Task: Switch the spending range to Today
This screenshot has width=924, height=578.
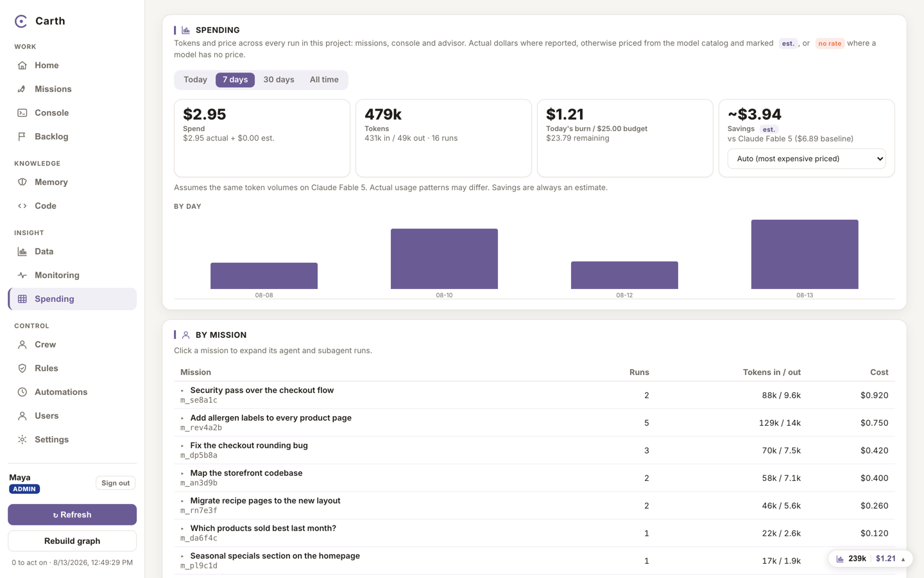Action: coord(195,80)
